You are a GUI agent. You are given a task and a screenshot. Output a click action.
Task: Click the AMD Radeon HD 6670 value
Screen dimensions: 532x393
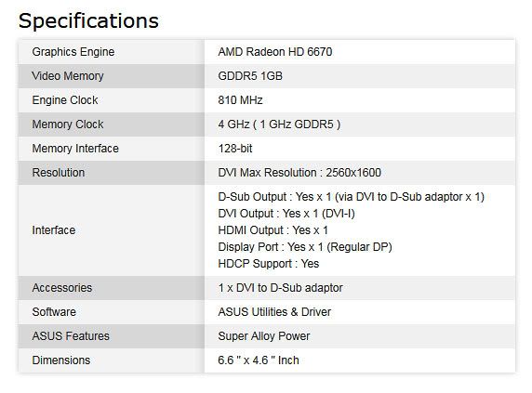pos(275,52)
